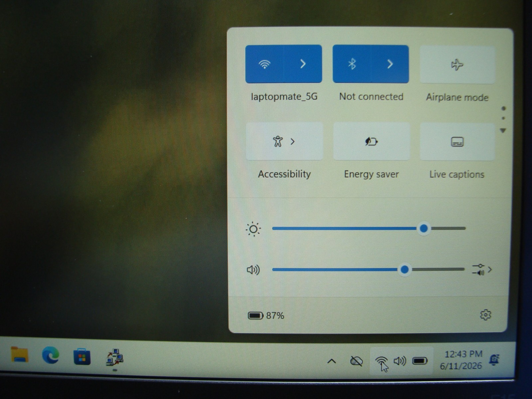Open battery settings from 87% indicator
This screenshot has width=532, height=399.
pos(266,315)
